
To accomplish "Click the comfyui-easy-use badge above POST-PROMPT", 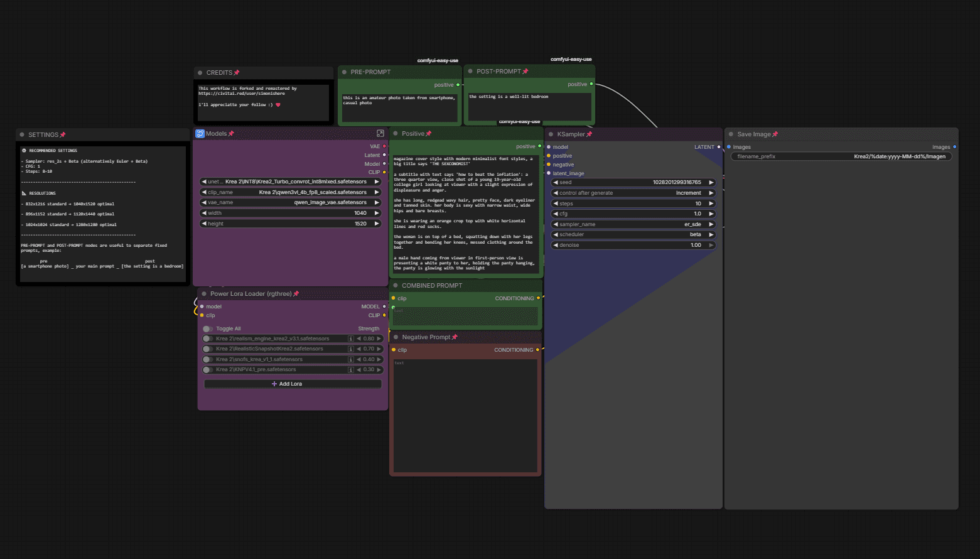I will coord(571,60).
